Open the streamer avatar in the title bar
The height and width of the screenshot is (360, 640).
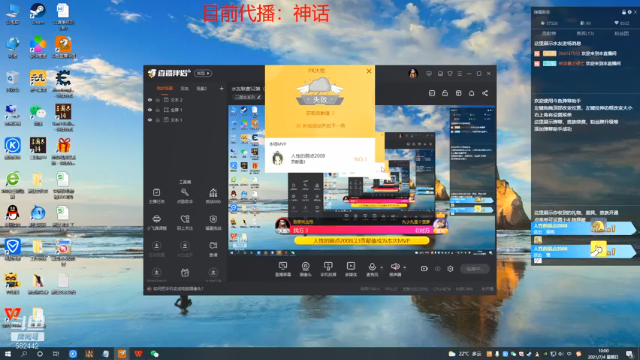point(413,73)
